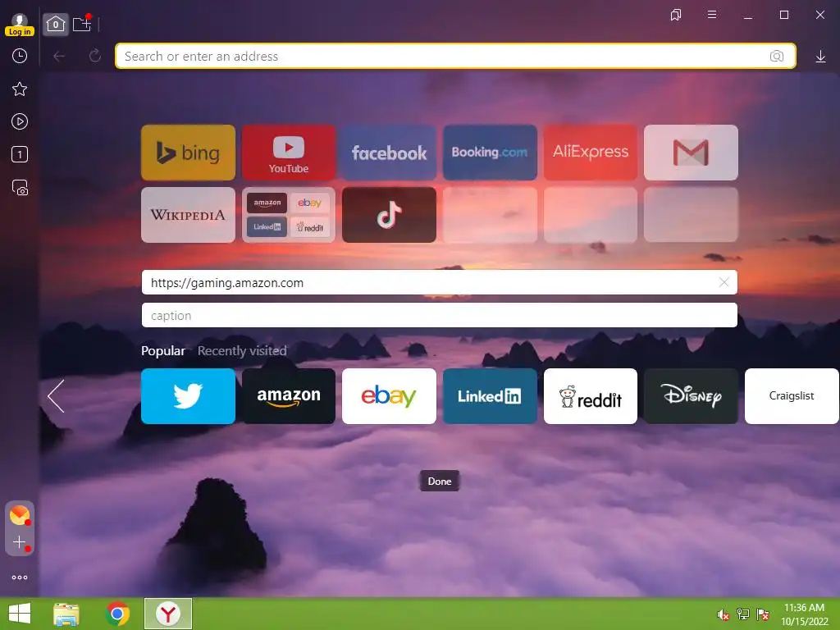Open the bookmarks collection icon in title bar
The width and height of the screenshot is (840, 630).
676,15
